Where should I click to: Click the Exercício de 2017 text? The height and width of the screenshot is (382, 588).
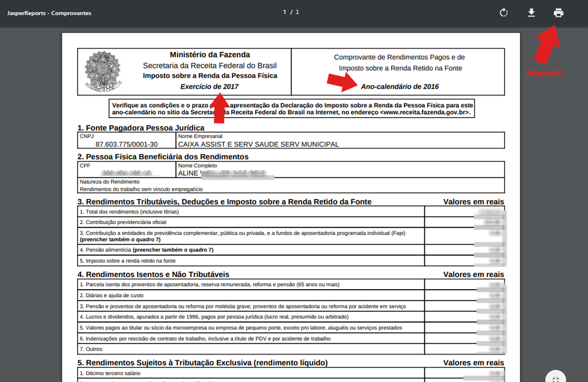[x=209, y=87]
